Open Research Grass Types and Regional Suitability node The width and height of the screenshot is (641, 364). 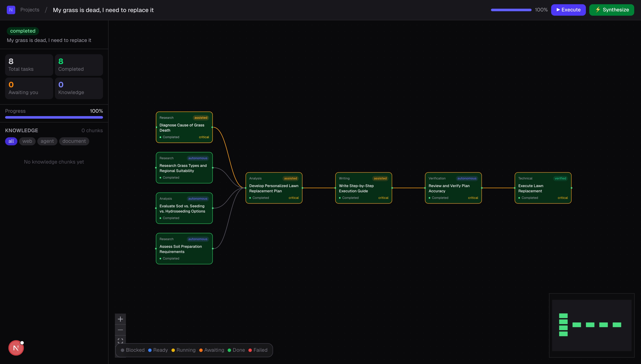point(184,168)
